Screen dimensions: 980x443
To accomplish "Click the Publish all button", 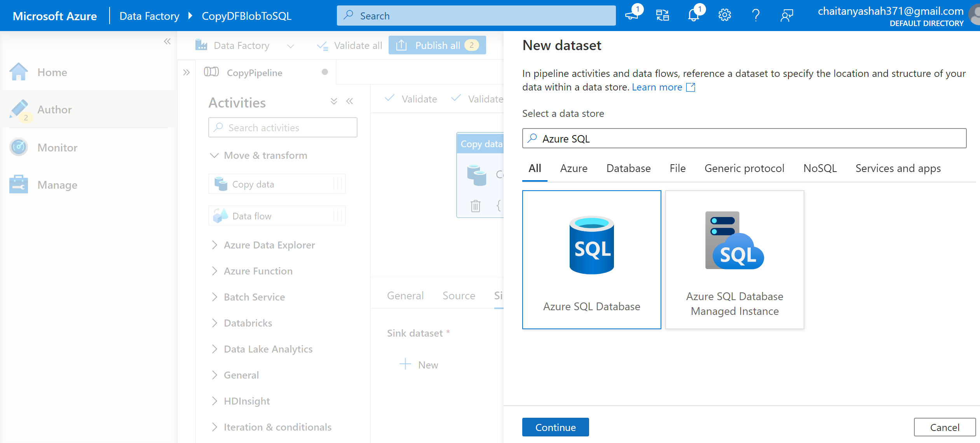I will 437,45.
